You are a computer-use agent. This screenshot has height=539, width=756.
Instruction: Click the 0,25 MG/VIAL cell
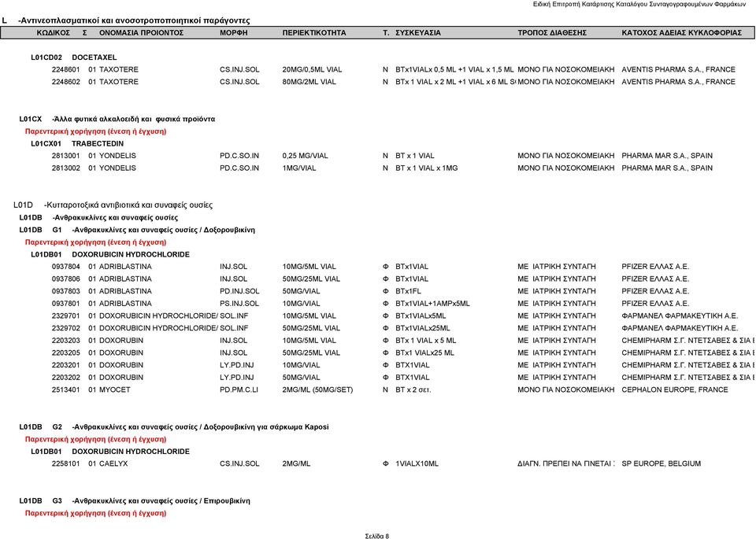click(x=305, y=156)
